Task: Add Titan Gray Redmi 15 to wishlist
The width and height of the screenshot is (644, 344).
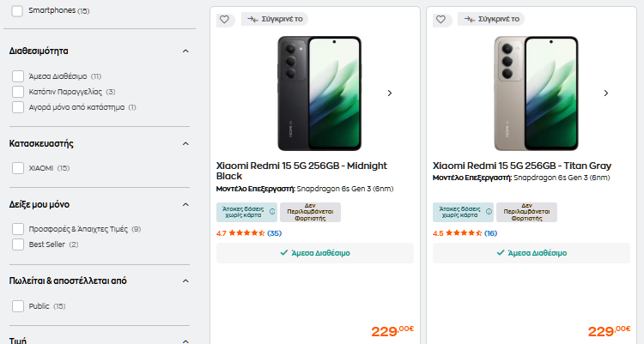Action: click(x=440, y=20)
